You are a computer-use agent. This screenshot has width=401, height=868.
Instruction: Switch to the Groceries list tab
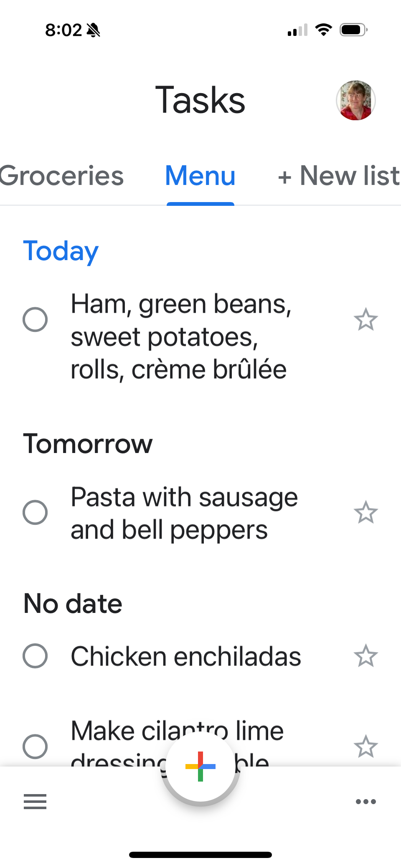(62, 176)
